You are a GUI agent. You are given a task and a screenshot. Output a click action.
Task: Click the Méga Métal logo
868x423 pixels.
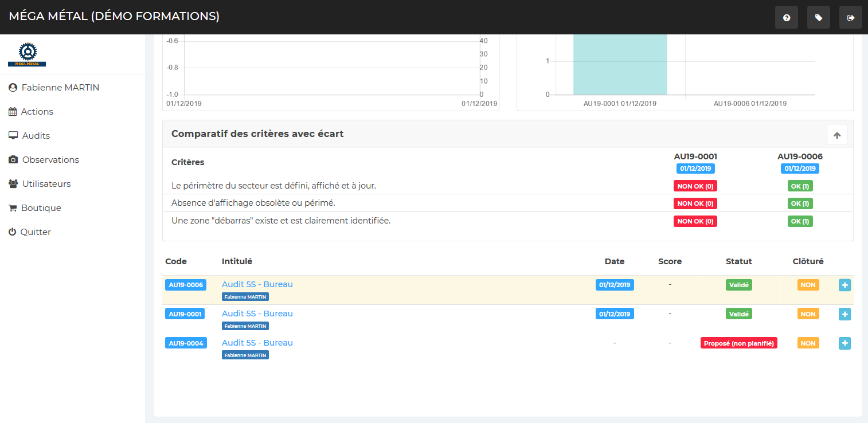pos(27,54)
